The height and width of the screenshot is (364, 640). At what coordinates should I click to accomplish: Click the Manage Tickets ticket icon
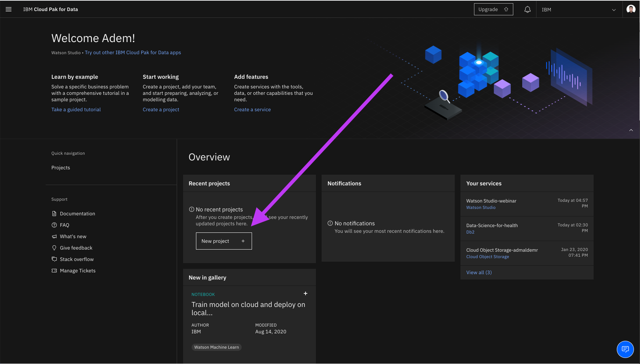click(54, 271)
